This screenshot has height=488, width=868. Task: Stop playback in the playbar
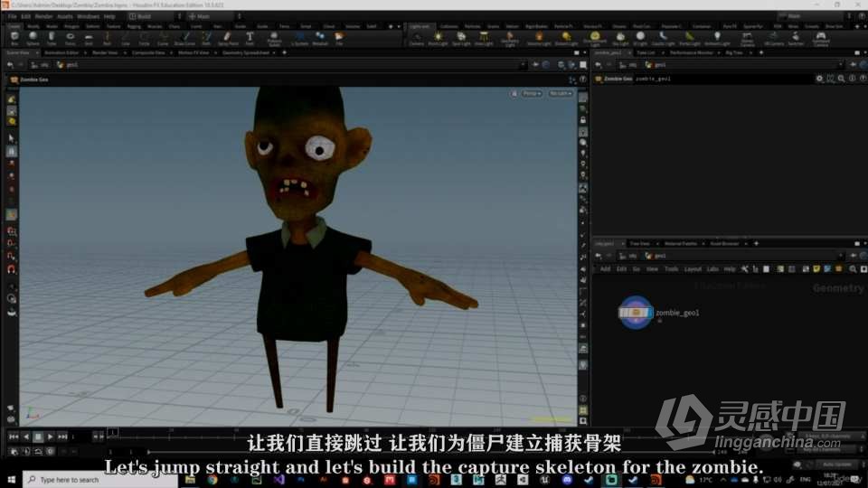[x=38, y=436]
